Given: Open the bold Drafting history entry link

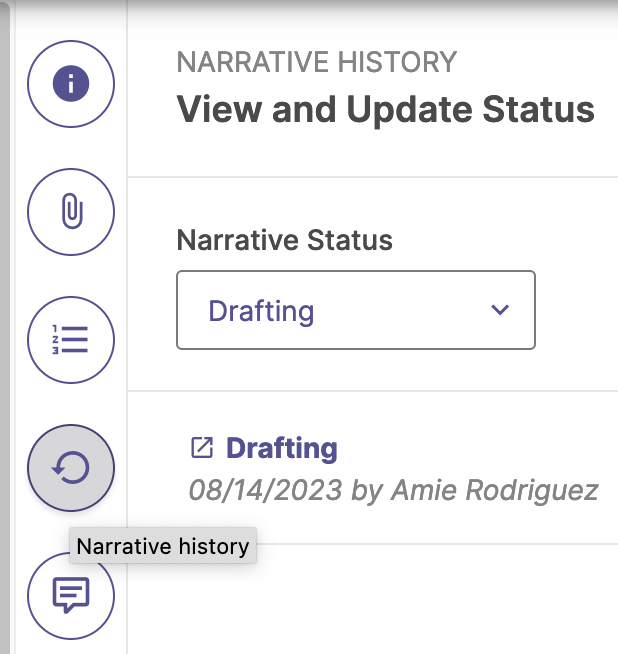Looking at the screenshot, I should tap(282, 448).
